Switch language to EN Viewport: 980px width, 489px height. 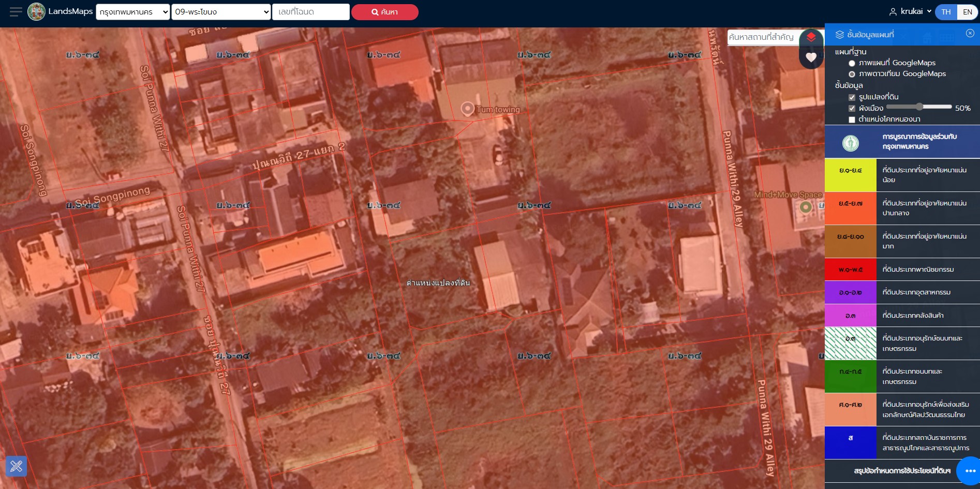(967, 12)
